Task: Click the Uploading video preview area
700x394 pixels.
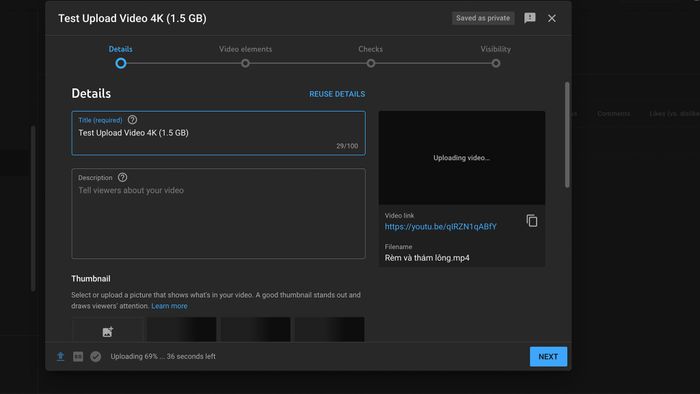Action: (x=462, y=158)
